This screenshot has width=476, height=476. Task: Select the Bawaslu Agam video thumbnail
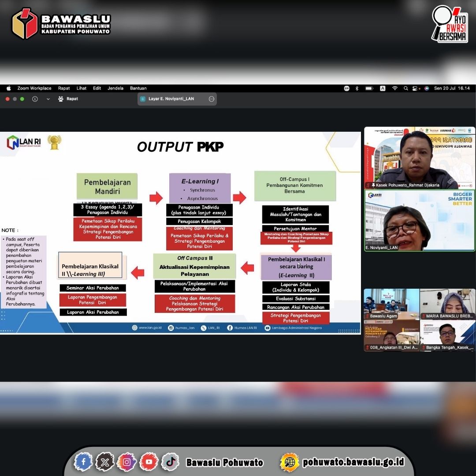tap(392, 304)
